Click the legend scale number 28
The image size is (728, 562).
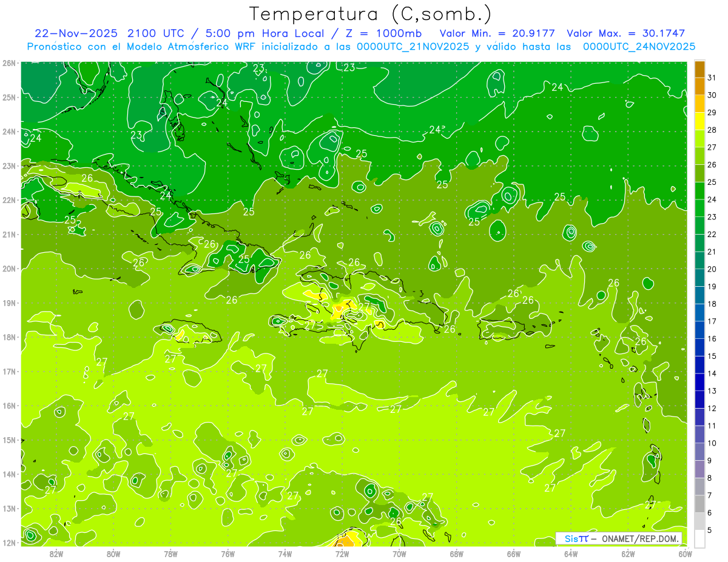click(x=712, y=130)
